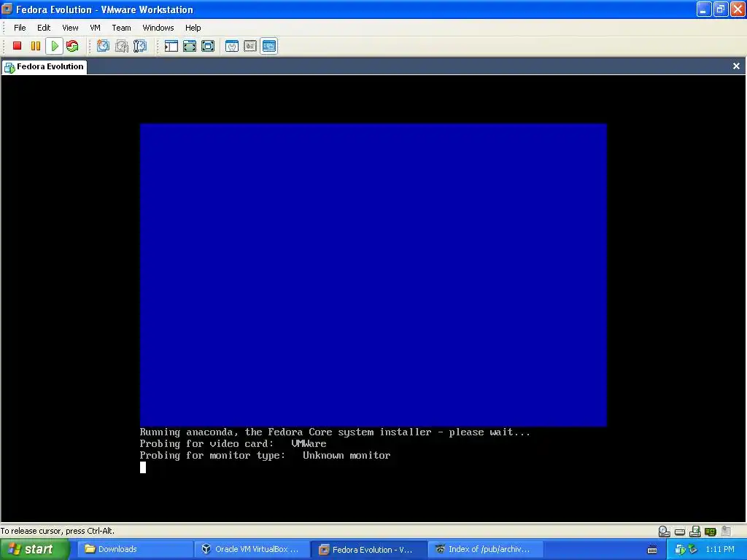Screen dimensions: 747x560
Task: Click the Windows start button
Action: 34,550
